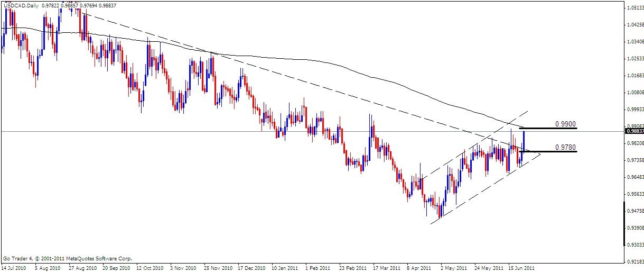This screenshot has height=272, width=644.
Task: Select the 0.9780 support level label
Action: coord(564,147)
